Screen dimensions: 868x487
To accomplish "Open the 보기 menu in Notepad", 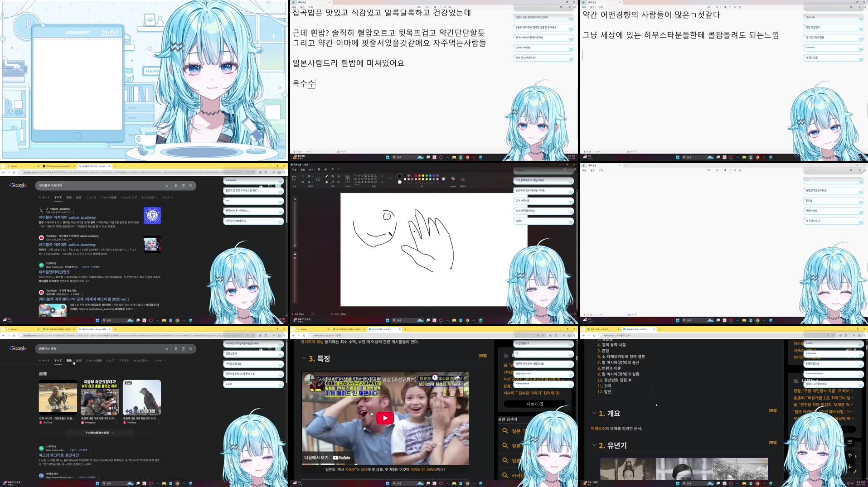I will 601,7.
